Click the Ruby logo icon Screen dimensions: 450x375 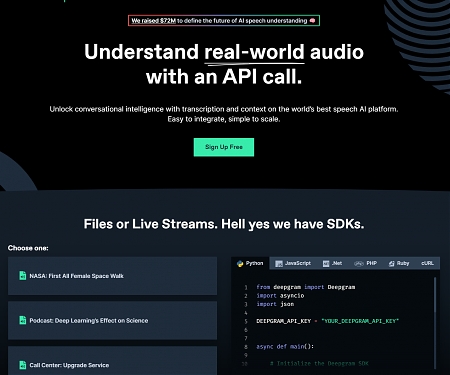(391, 264)
